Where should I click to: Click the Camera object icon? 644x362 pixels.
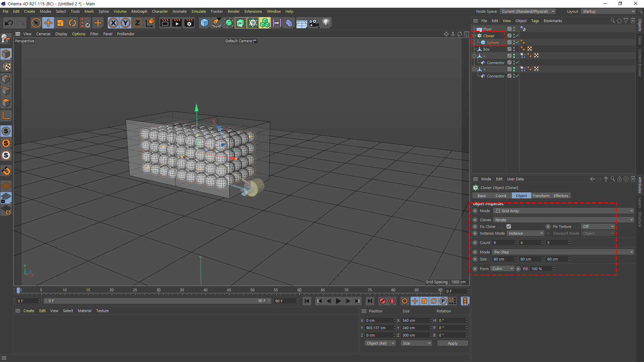tap(314, 23)
